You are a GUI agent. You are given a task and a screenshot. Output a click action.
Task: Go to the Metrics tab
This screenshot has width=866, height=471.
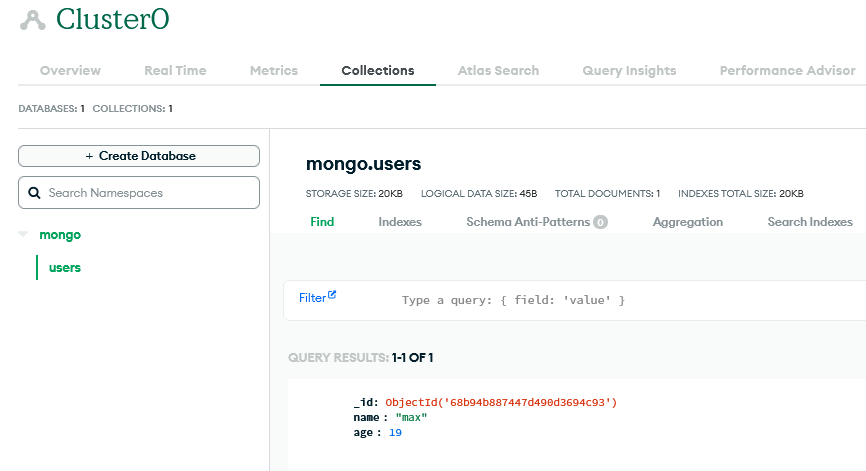click(274, 71)
